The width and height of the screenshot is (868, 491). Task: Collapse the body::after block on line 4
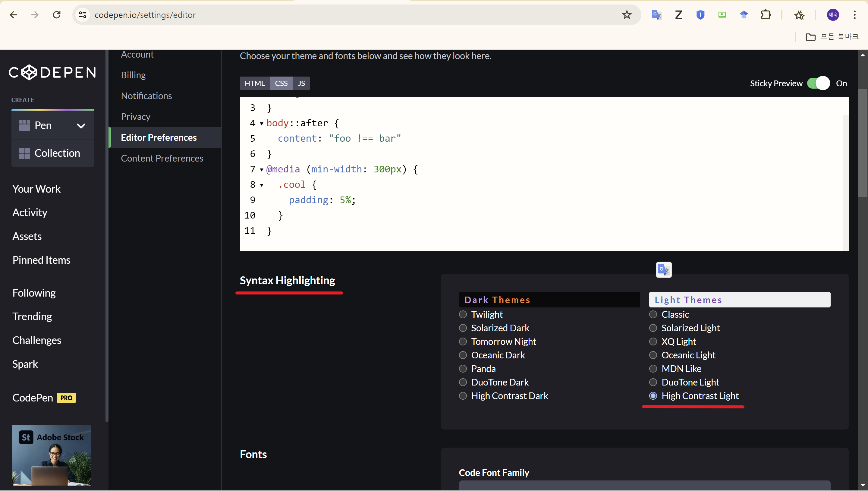pos(262,123)
